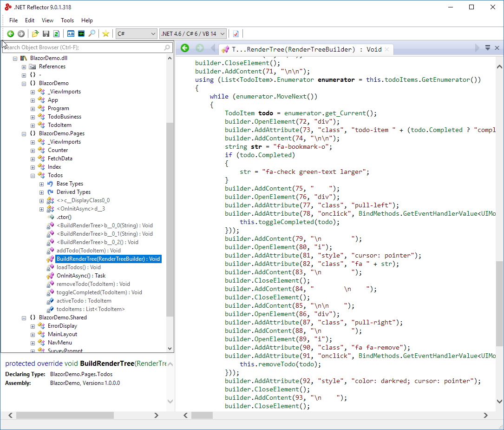Click the Back navigation arrow in the toolbar
The height and width of the screenshot is (430, 504).
[x=10, y=33]
